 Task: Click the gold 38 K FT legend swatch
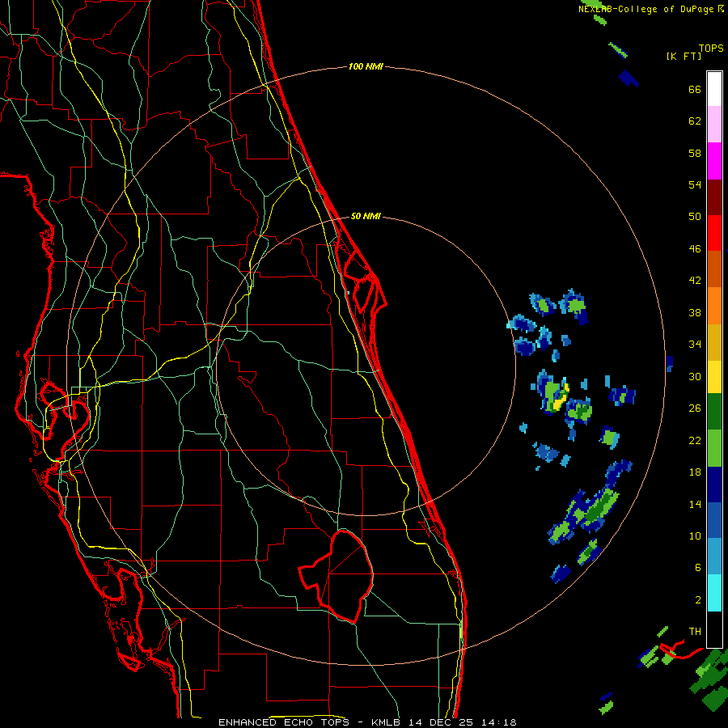tap(714, 342)
